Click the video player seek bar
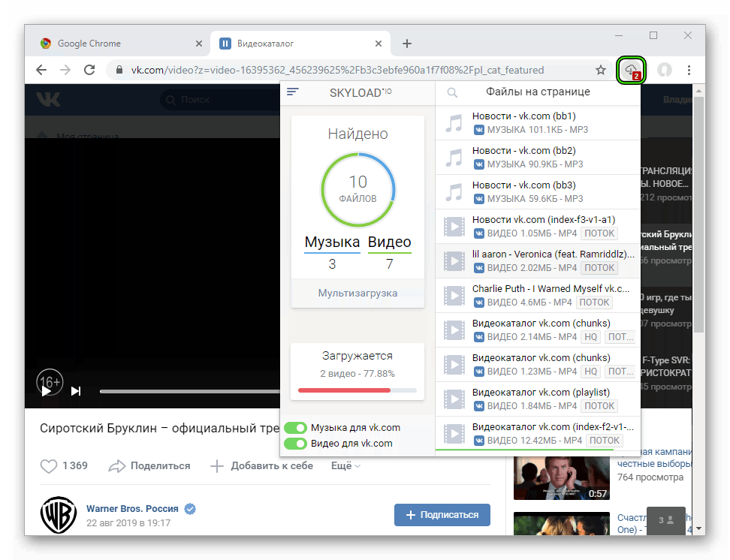 pos(190,392)
